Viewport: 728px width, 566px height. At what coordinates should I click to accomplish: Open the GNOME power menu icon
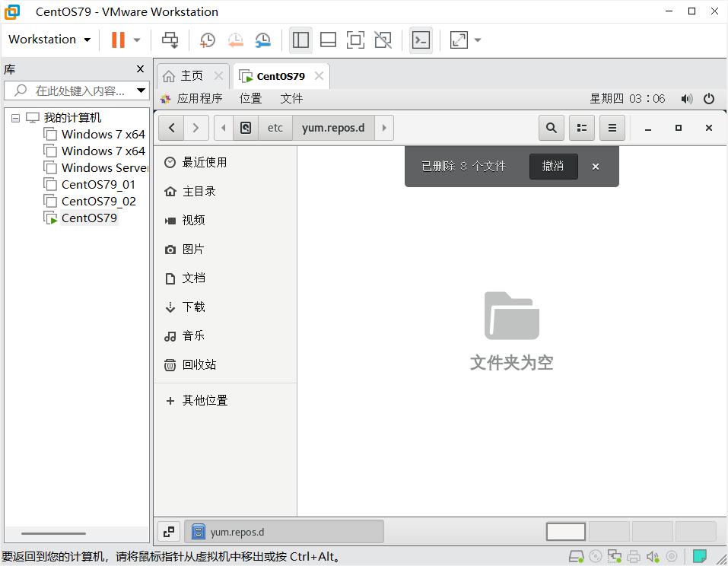pos(708,99)
